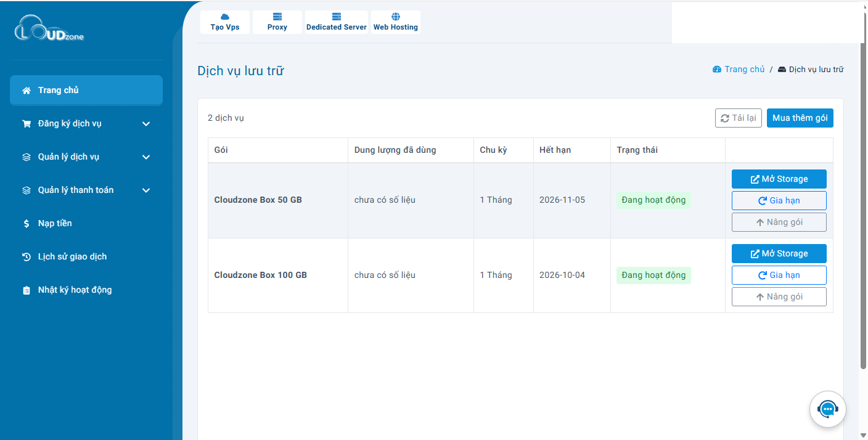Click the dollar sign icon
Viewport: 868px width, 440px height.
[27, 224]
